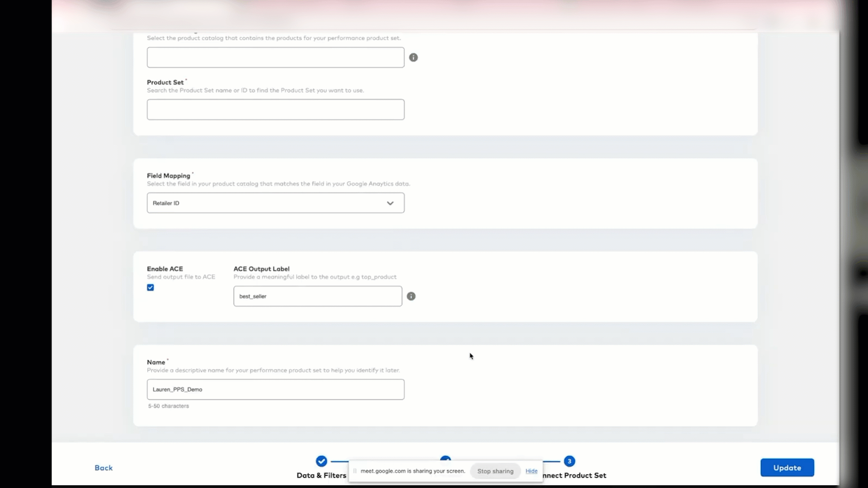Image resolution: width=868 pixels, height=488 pixels.
Task: Open the Field Mapping Retailer ID dropdown
Action: point(275,203)
